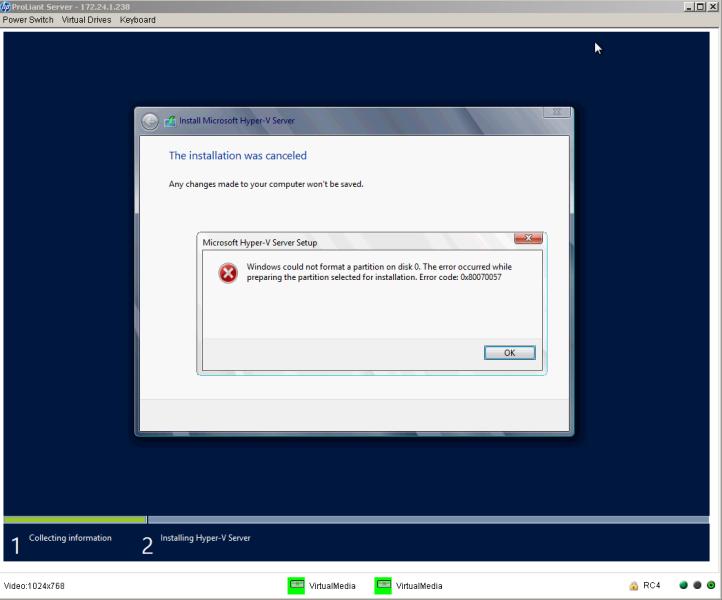Click the Installing Hyper-V Server progress bar segment
Image resolution: width=722 pixels, height=600 pixels.
click(x=428, y=520)
